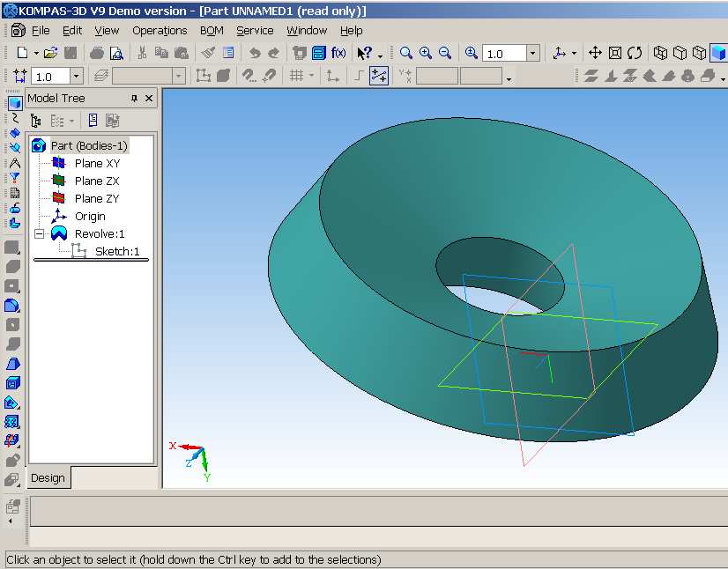This screenshot has width=728, height=569.
Task: Open the BOM menu
Action: (212, 31)
